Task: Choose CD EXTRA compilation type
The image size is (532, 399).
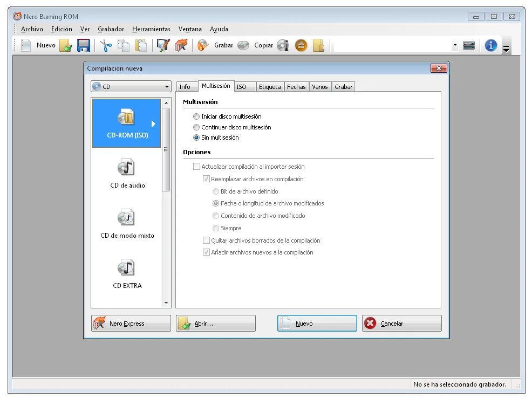Action: click(127, 273)
